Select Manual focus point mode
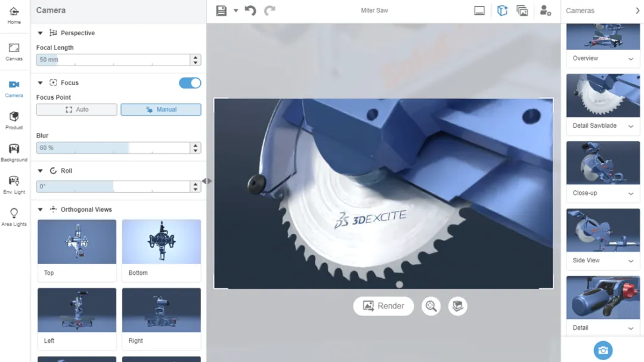The image size is (644, 362). [161, 110]
